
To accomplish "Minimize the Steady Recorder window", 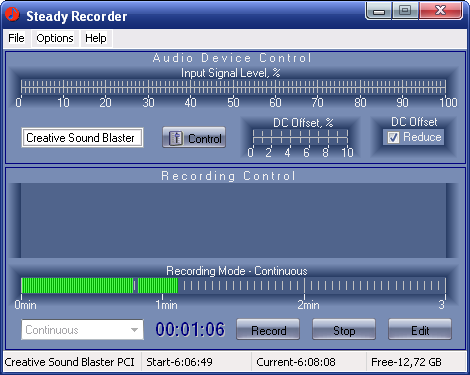I will (x=379, y=11).
